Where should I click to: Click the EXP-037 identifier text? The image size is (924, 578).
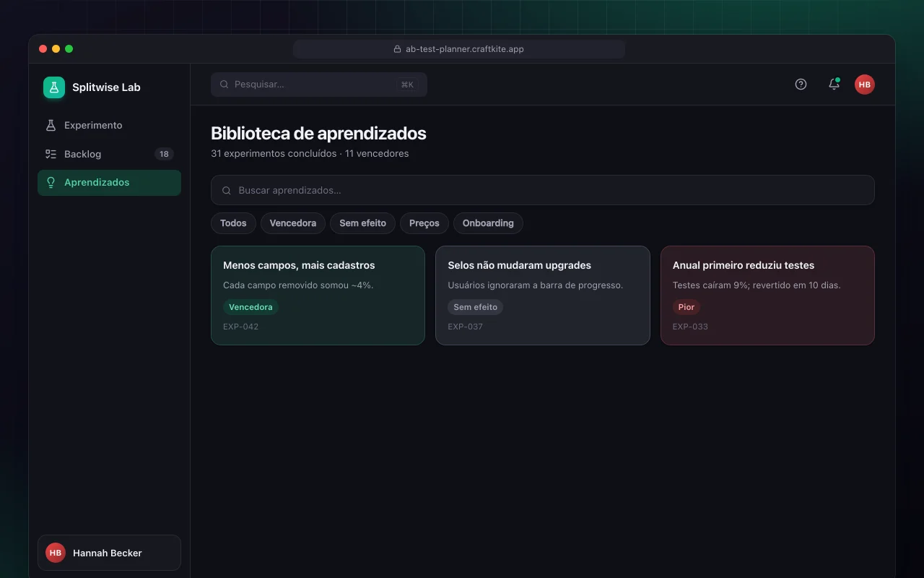coord(466,327)
